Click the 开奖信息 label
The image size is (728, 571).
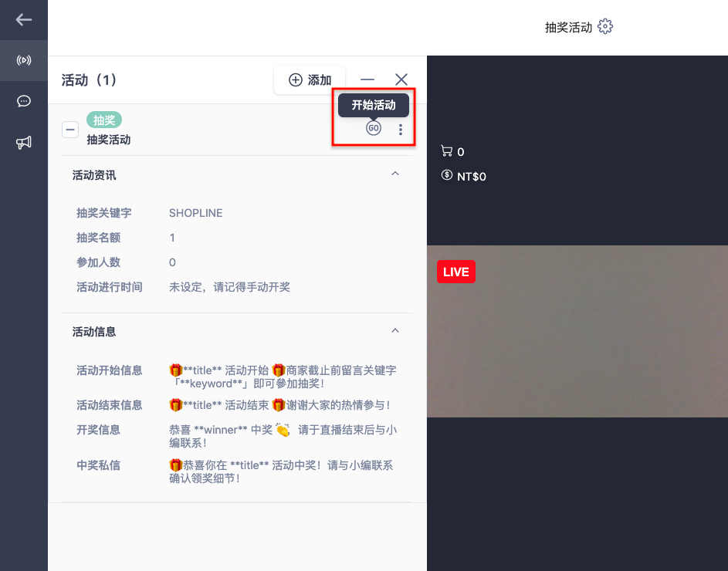pyautogui.click(x=98, y=430)
